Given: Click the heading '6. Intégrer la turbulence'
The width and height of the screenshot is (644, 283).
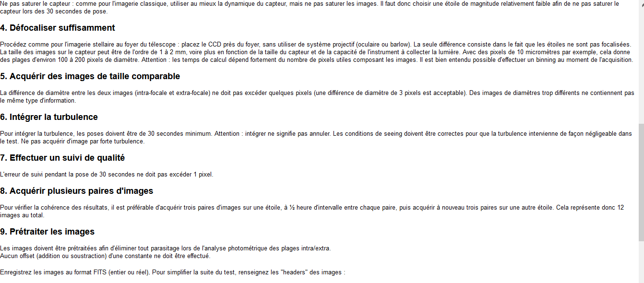Looking at the screenshot, I should (x=49, y=117).
